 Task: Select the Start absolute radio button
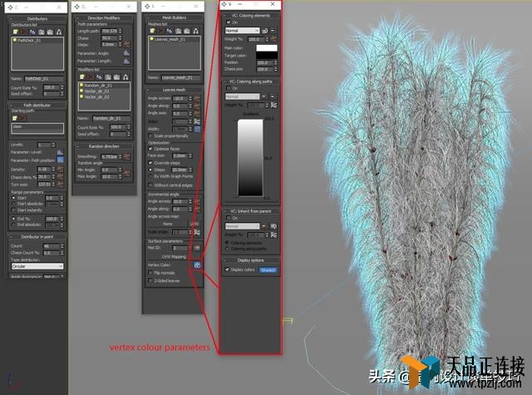tap(13, 204)
